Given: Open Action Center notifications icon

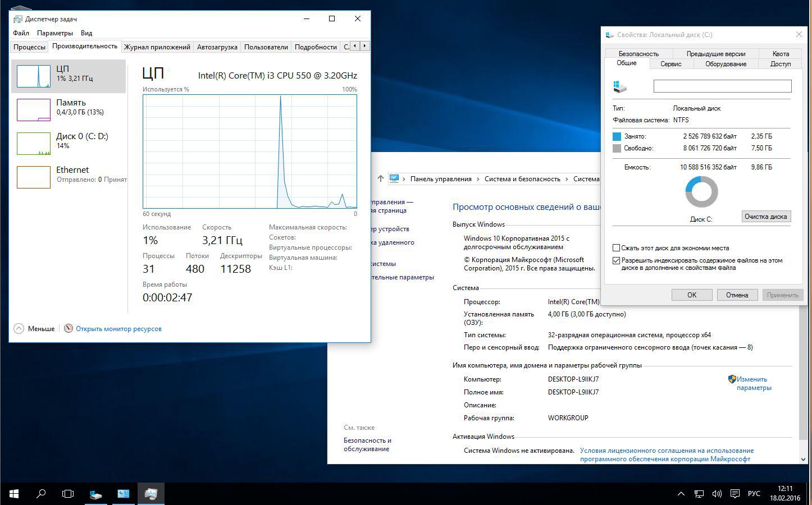Looking at the screenshot, I should coord(735,494).
